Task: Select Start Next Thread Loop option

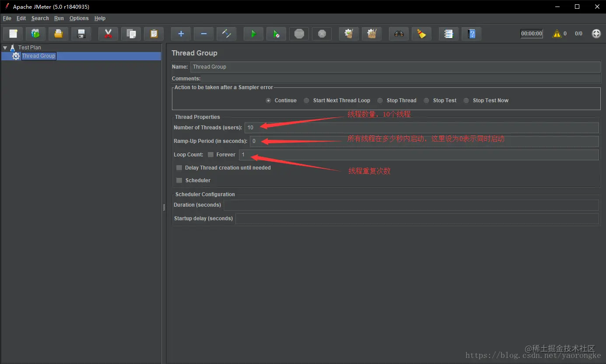Action: [307, 101]
